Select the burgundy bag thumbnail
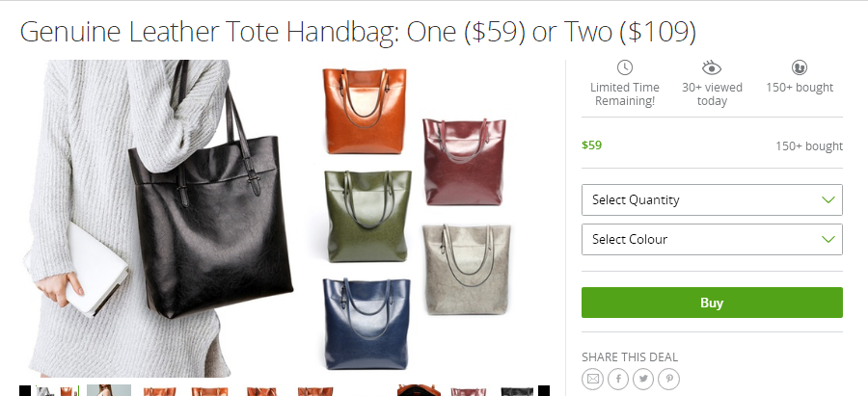Screen dimensions: 868x396 pyautogui.click(x=469, y=391)
